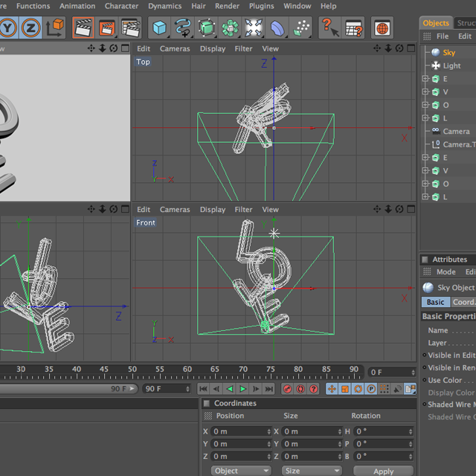This screenshot has width=476, height=476.
Task: Toggle Parameter keyframe recording
Action: click(x=371, y=389)
